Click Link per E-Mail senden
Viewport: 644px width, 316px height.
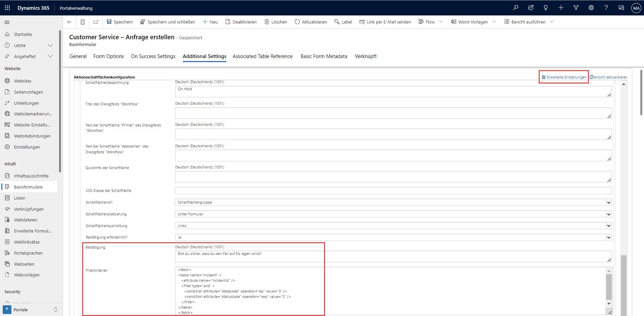click(x=385, y=22)
